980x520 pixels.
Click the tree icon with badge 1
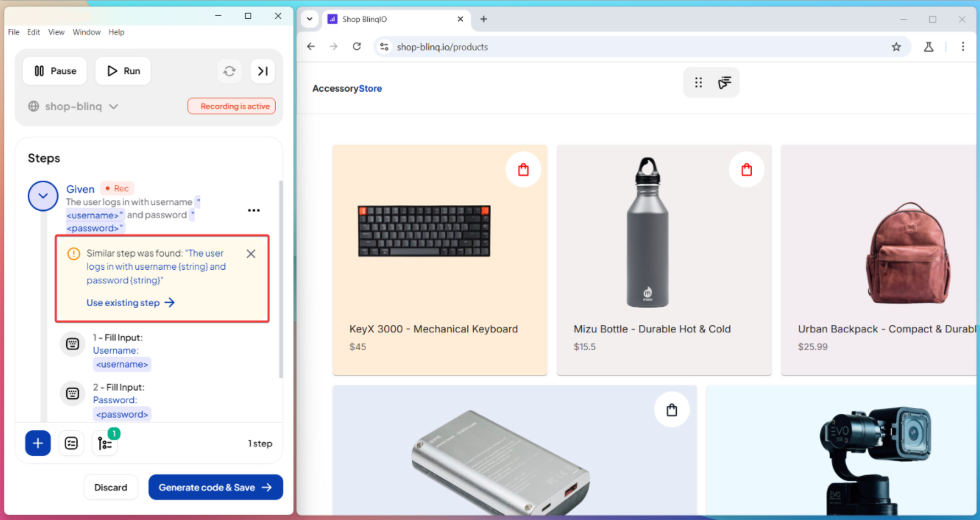[105, 443]
